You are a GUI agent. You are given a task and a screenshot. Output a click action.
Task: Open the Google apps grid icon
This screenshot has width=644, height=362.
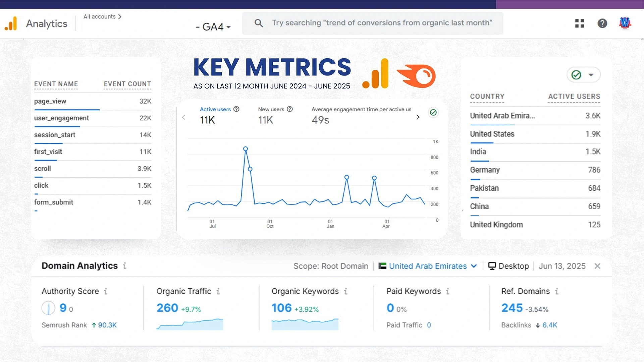tap(579, 23)
